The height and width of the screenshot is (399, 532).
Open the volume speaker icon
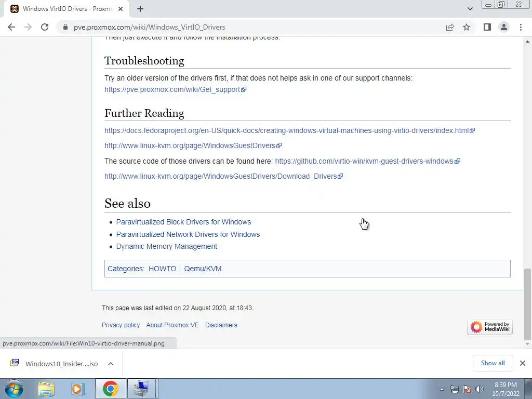click(480, 389)
